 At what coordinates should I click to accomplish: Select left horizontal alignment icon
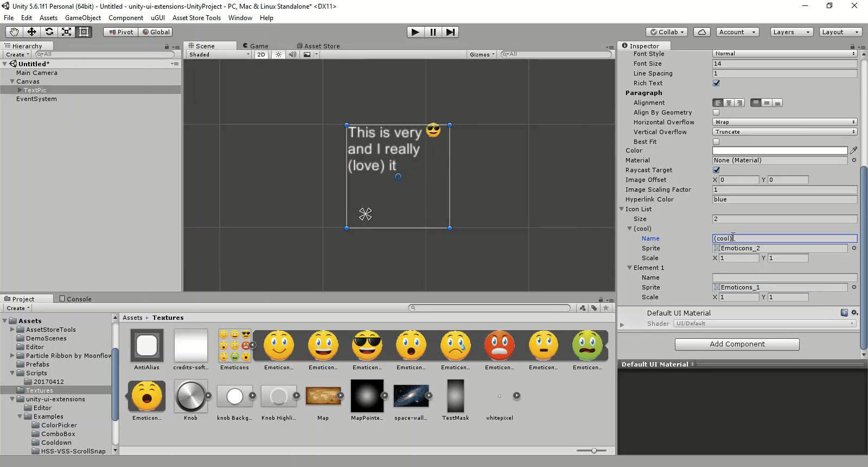[718, 103]
